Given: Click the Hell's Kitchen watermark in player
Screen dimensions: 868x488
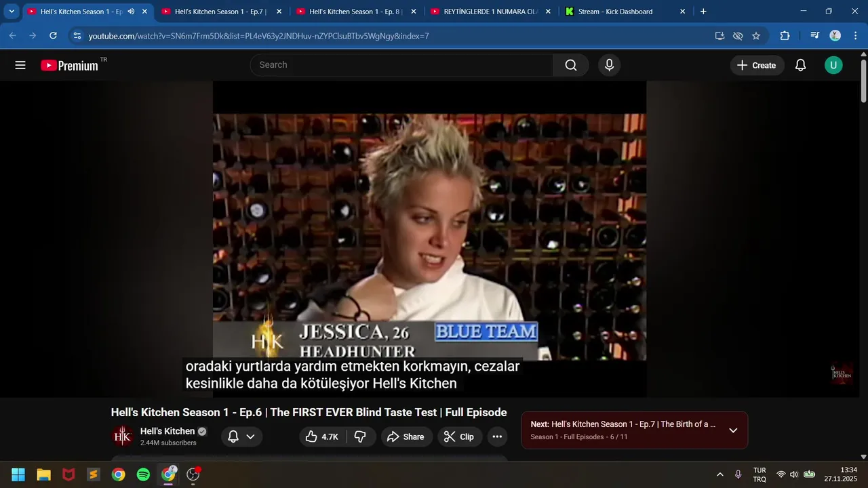Looking at the screenshot, I should tap(842, 373).
